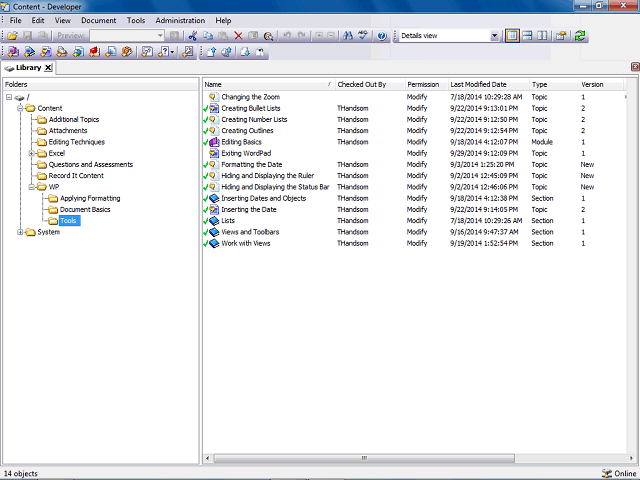The image size is (640, 480).
Task: Sort by Permission column header
Action: click(x=427, y=84)
